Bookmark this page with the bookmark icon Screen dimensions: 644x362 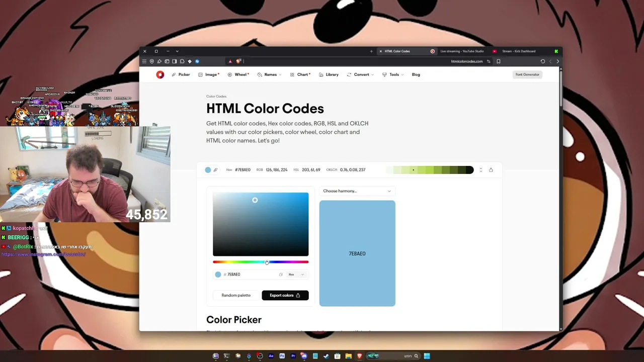click(499, 61)
